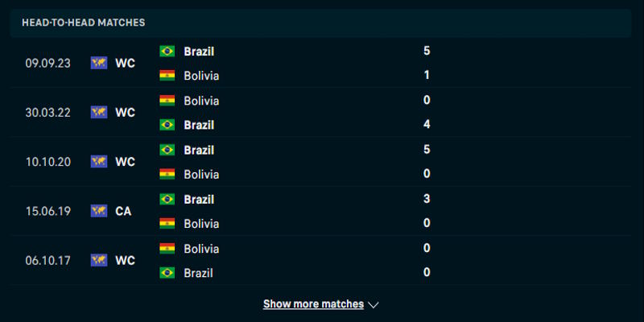Open Brazil team name in 09.09.23 match
The width and height of the screenshot is (644, 322).
pos(199,51)
